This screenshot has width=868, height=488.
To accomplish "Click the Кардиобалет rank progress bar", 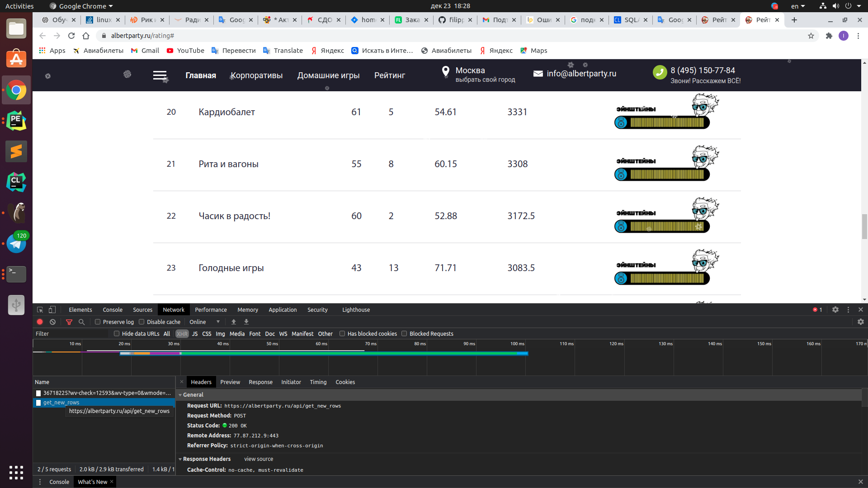I will tap(662, 122).
